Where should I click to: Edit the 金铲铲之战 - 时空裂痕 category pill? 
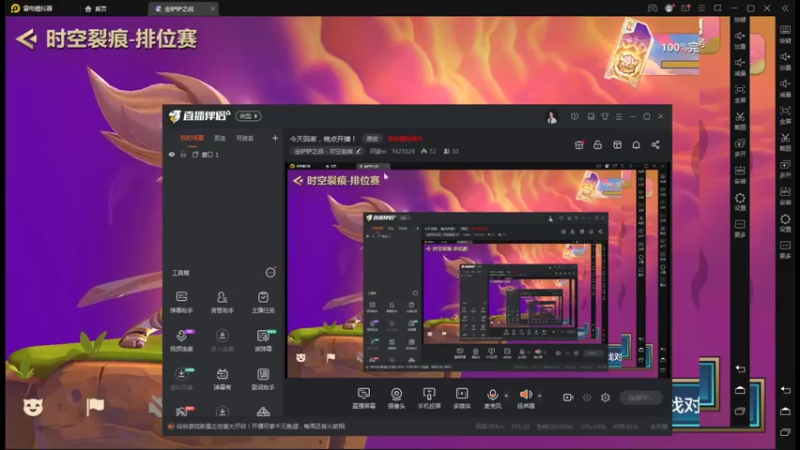click(327, 152)
